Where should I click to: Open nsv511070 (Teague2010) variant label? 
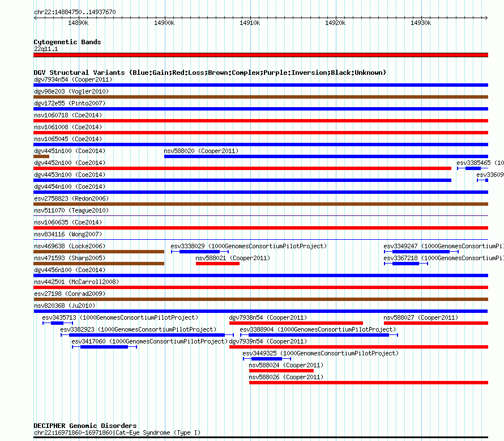pyautogui.click(x=71, y=210)
